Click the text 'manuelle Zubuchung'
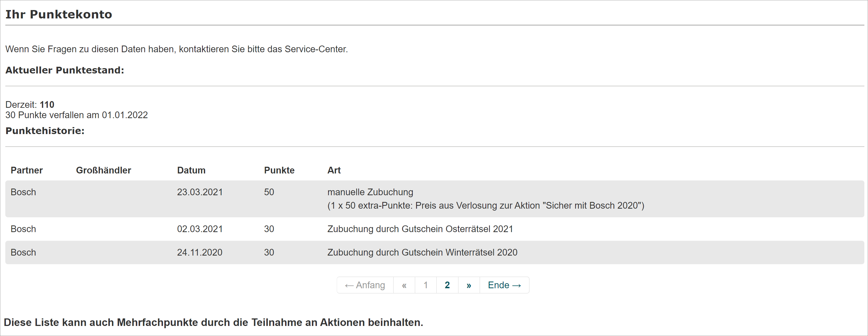This screenshot has height=336, width=868. coord(370,192)
